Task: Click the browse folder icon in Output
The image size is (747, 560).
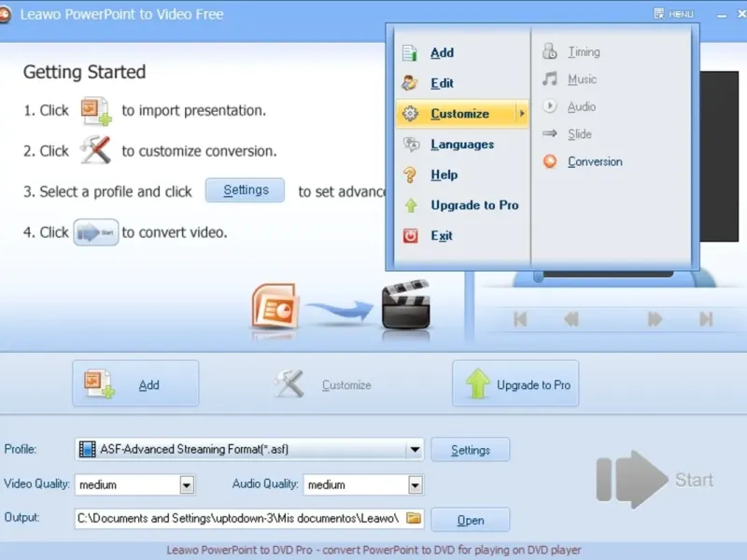Action: (x=414, y=518)
